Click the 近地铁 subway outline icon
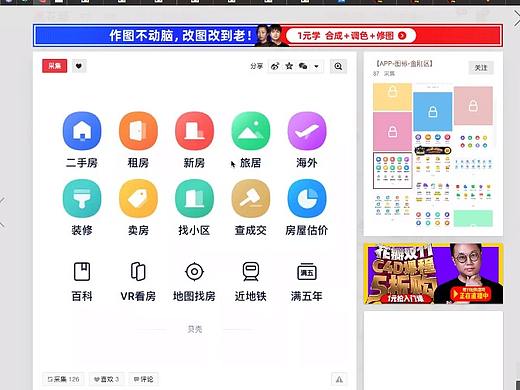520x390 pixels. pos(251,271)
